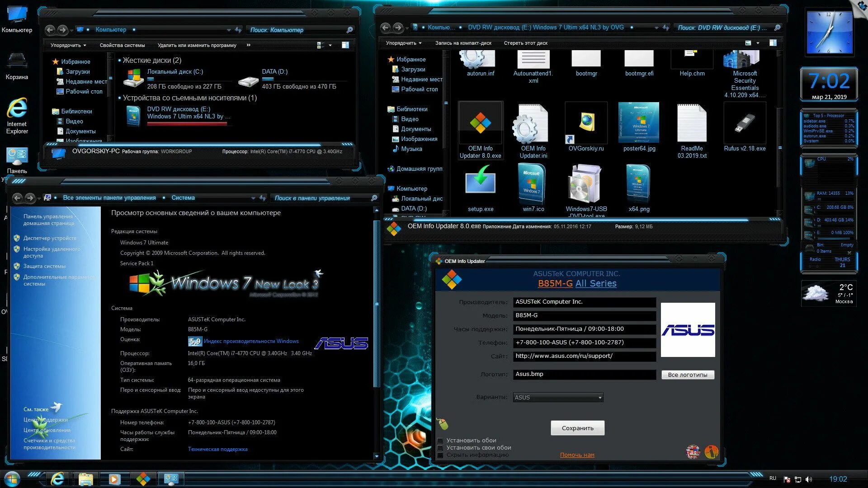Toggle the 'Скрыть информацию' checkbox
Viewport: 868px width, 488px height.
pos(440,455)
